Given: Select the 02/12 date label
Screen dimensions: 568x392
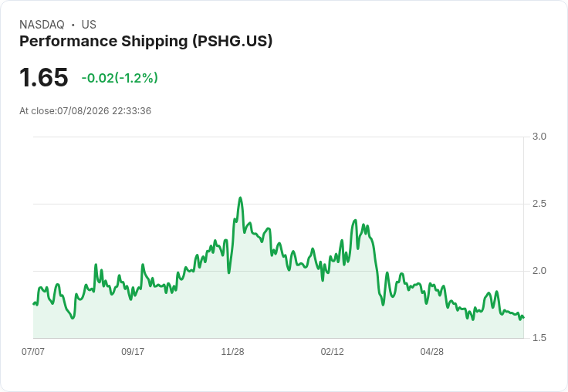Looking at the screenshot, I should point(332,351).
